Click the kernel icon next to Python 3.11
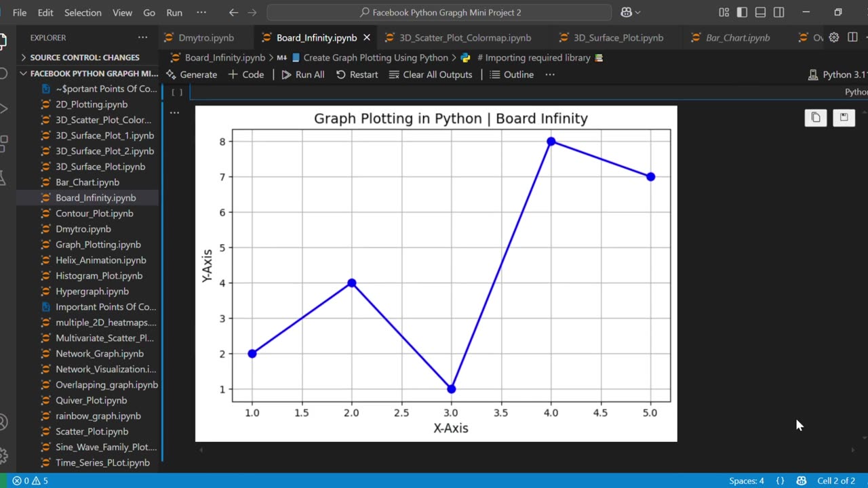This screenshot has width=868, height=488. click(x=813, y=75)
